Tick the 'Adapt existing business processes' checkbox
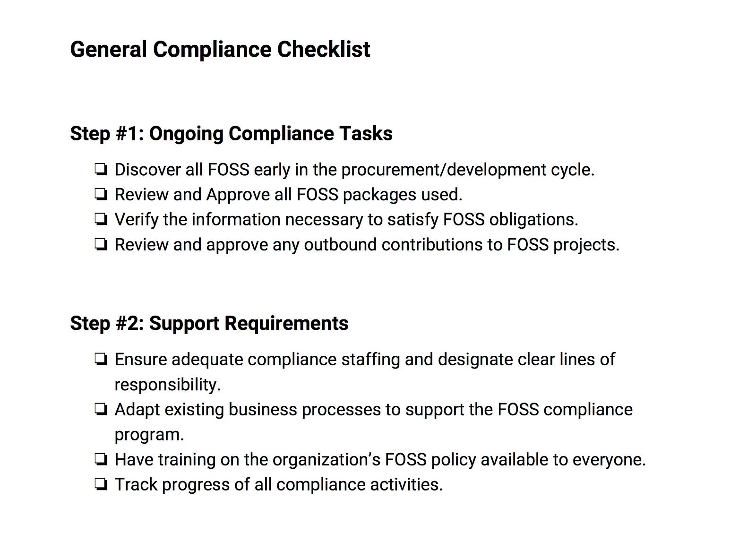This screenshot has height=533, width=756. [x=101, y=409]
